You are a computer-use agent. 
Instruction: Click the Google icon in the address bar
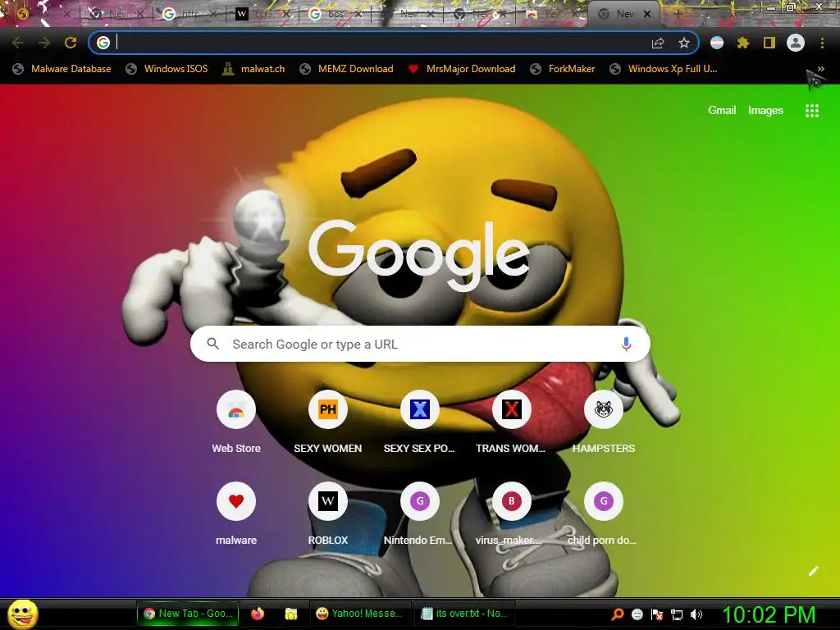103,43
